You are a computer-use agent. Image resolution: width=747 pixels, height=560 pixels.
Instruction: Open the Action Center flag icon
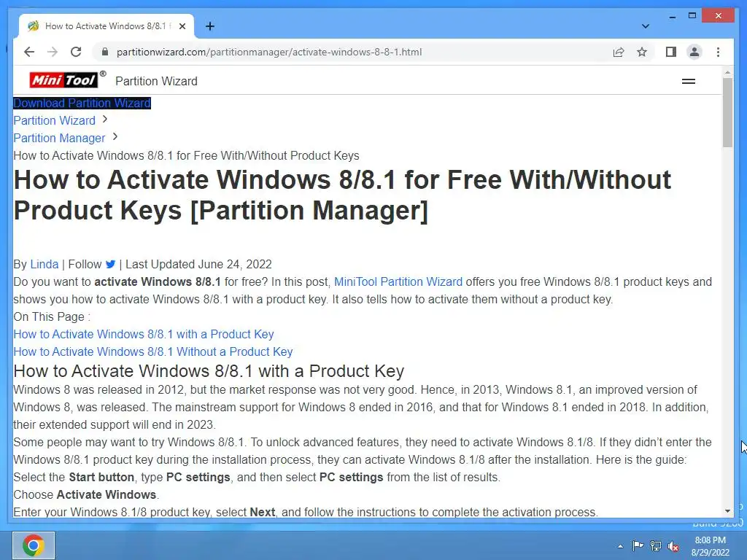pyautogui.click(x=638, y=545)
